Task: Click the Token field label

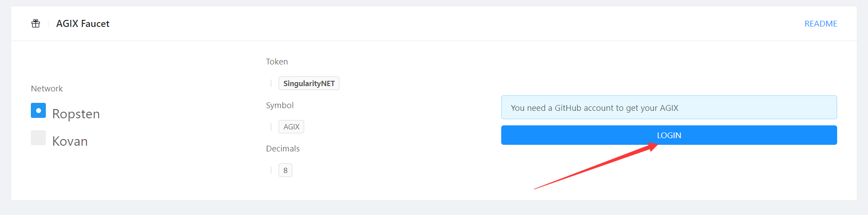Action: tap(277, 62)
